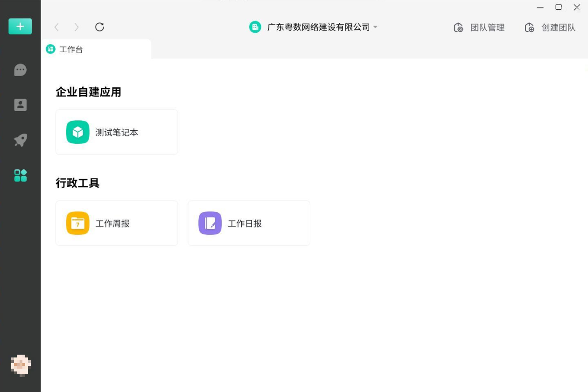This screenshot has width=588, height=392.
Task: Refresh the page with reload icon
Action: tap(99, 27)
